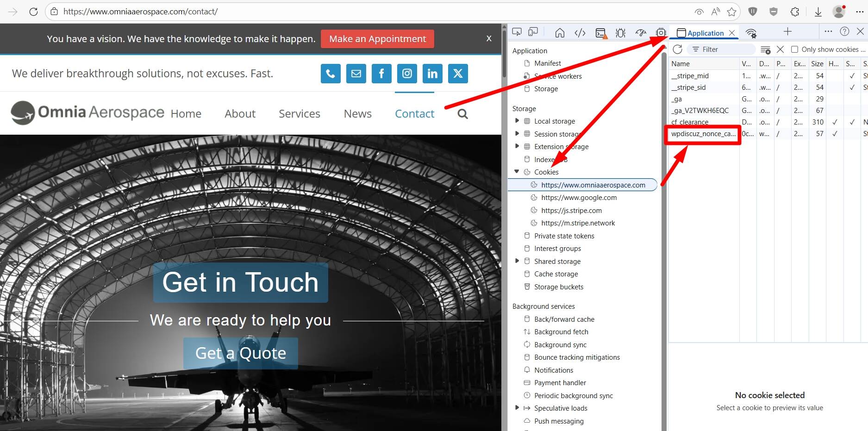This screenshot has width=868, height=431.
Task: Select https://js.stripe.com under Cookies
Action: (x=571, y=210)
